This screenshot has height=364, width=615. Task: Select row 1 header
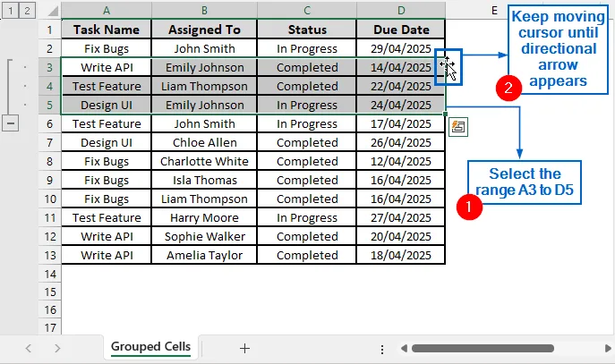50,30
